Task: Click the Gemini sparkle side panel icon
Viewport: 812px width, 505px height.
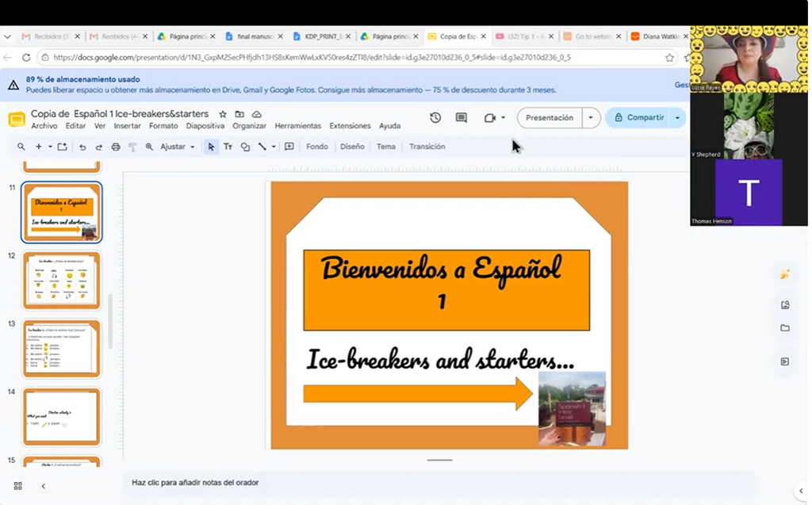Action: tap(785, 274)
